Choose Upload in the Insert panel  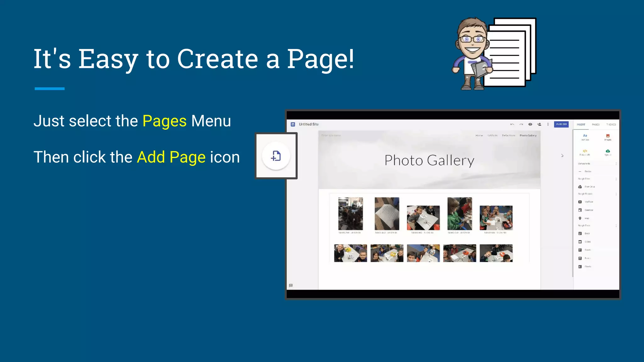tap(608, 153)
